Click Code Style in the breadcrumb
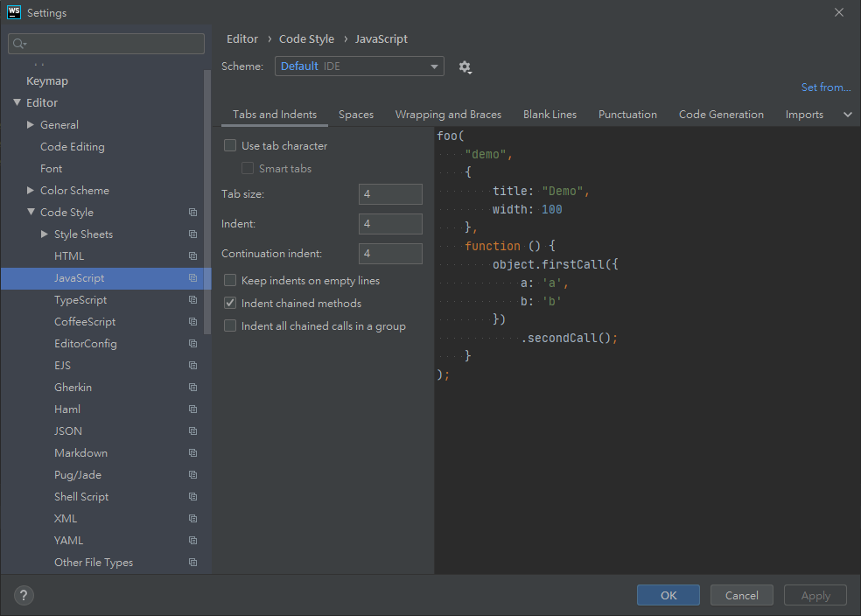The height and width of the screenshot is (616, 861). (306, 39)
